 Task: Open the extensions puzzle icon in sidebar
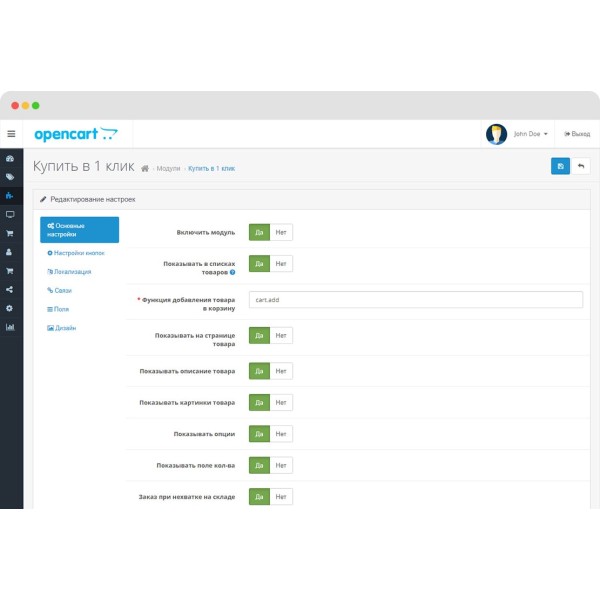[x=10, y=196]
